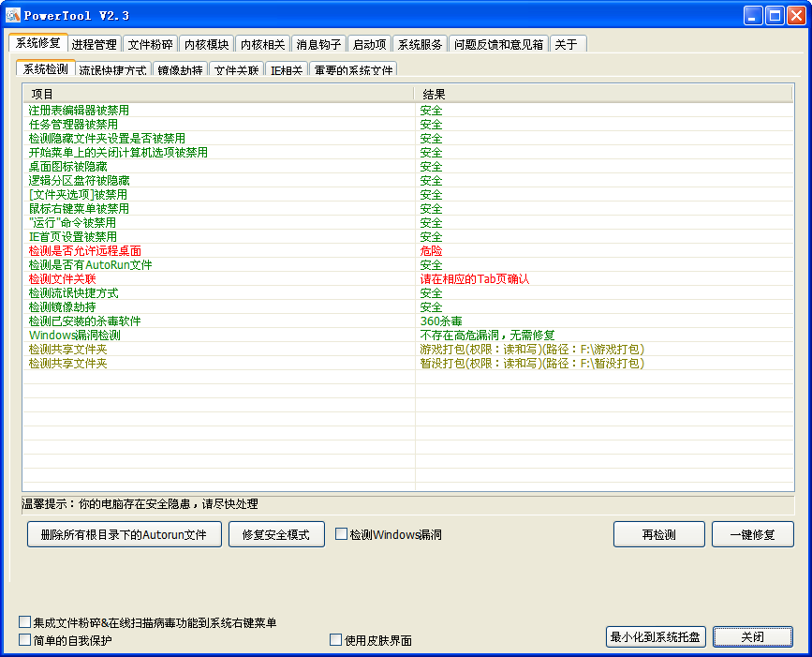Select the 检测是否允许远程桌面 row
812x657 pixels.
(85, 251)
